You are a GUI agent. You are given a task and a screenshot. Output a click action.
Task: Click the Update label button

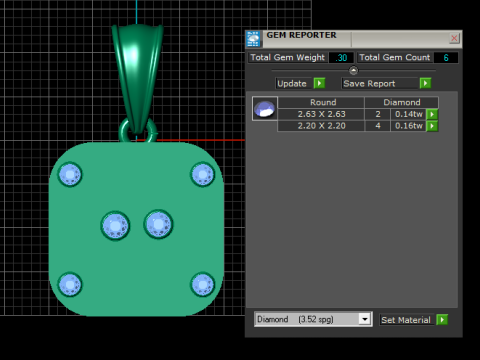pyautogui.click(x=293, y=83)
